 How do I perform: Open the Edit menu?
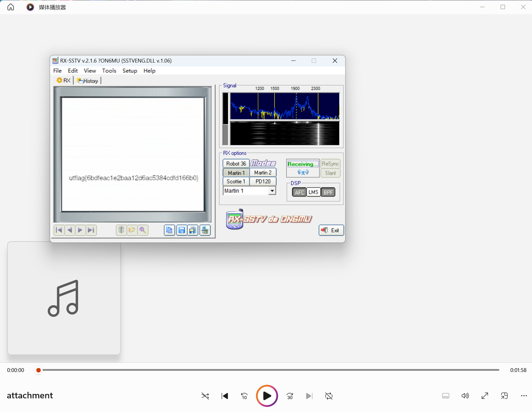[73, 71]
